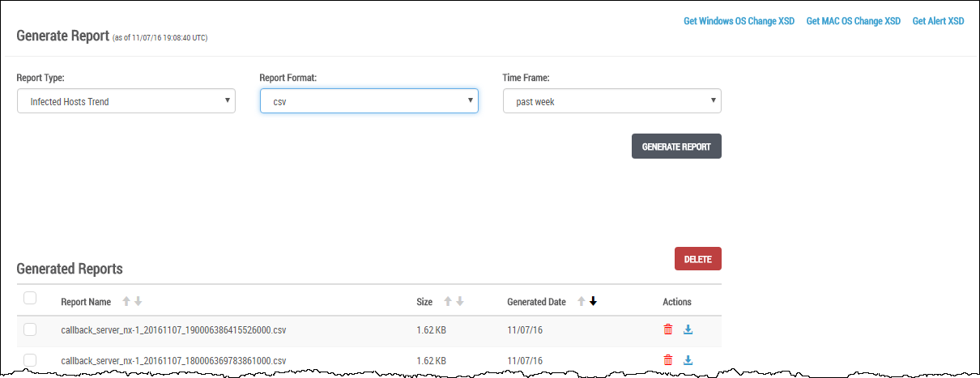Click the Generate Report button

[x=676, y=147]
